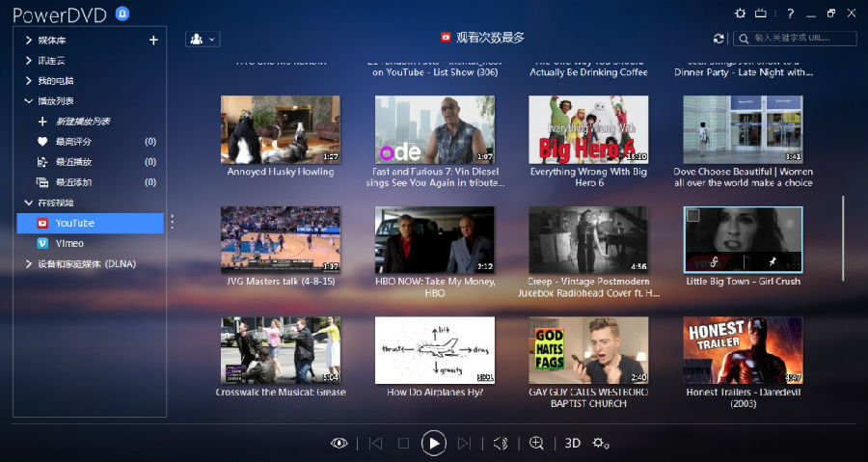Open Honest Trailers Daredevil thumbnail
868x462 pixels.
point(743,350)
